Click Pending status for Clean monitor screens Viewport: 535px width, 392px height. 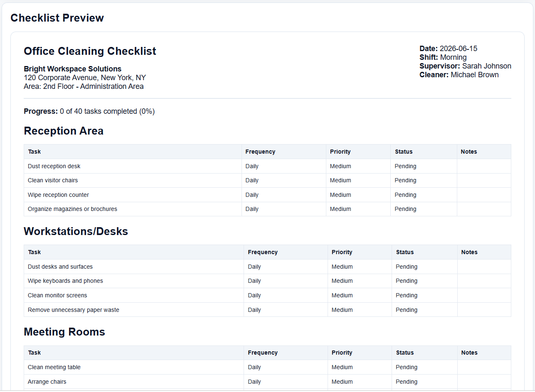[407, 295]
